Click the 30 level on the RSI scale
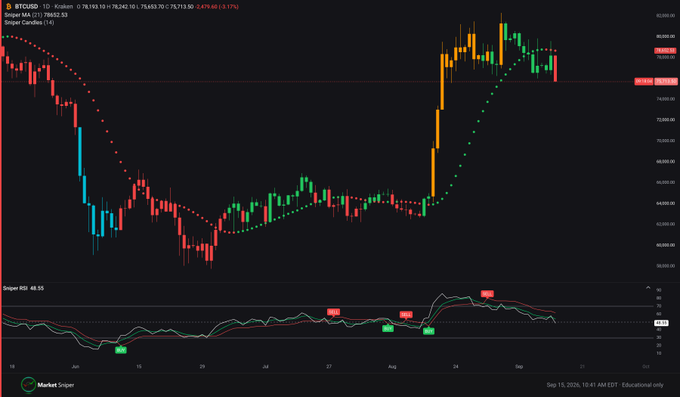Viewport: 680px width, 397px height. [659, 337]
